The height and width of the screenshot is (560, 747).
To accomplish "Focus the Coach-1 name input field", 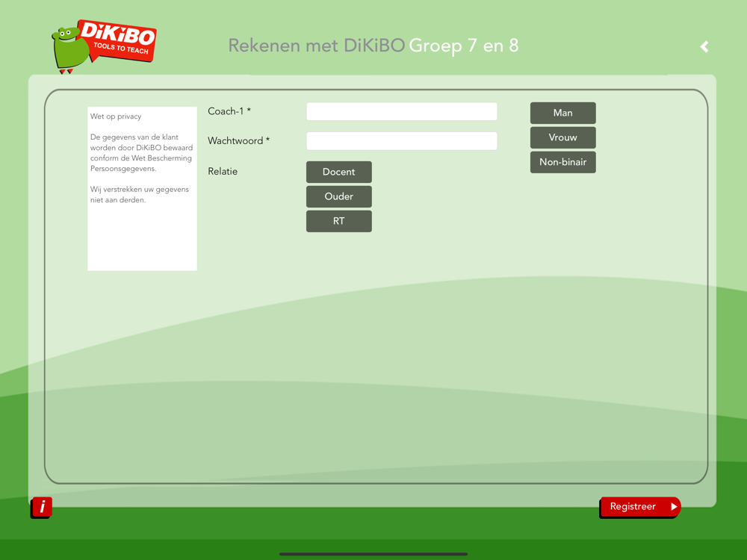I will (x=402, y=111).
